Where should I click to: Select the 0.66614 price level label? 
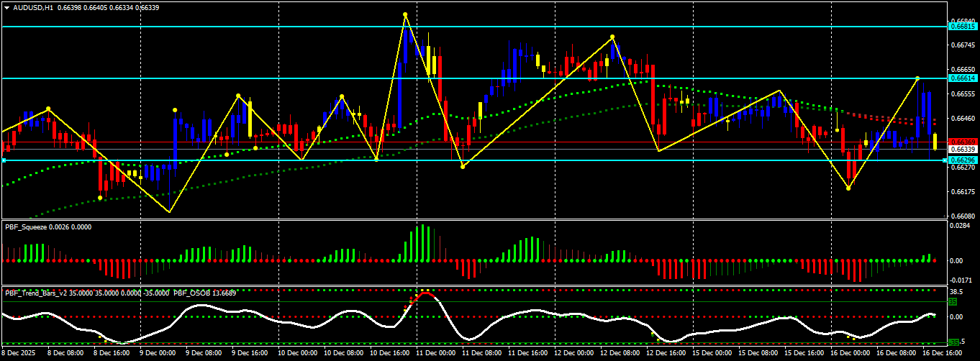[x=963, y=78]
